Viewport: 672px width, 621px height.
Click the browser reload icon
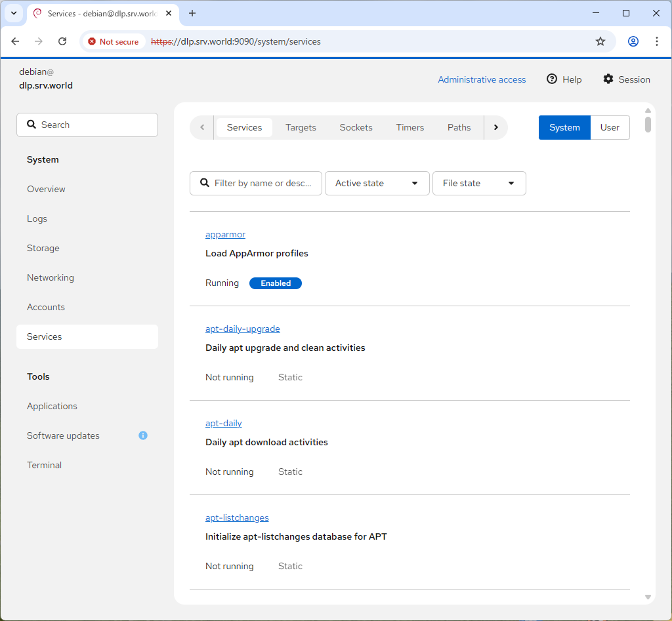62,41
